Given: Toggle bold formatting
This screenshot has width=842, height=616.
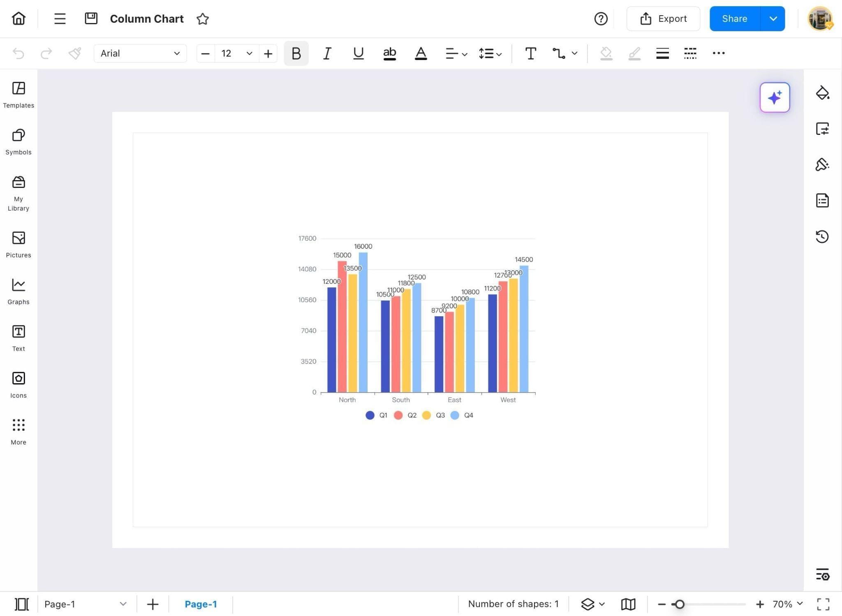Looking at the screenshot, I should click(296, 53).
